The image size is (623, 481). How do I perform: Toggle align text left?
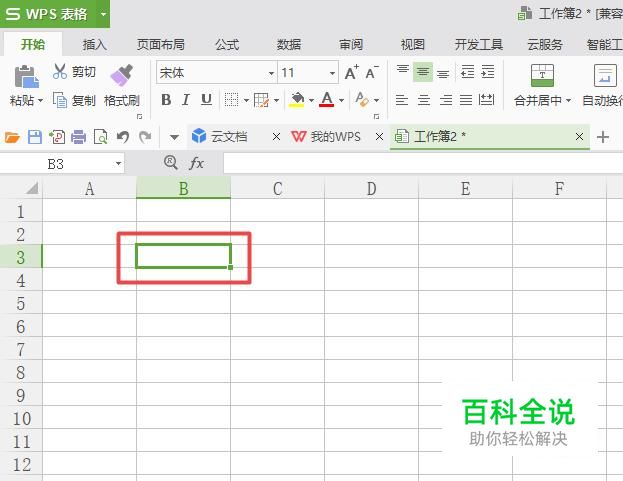point(402,100)
